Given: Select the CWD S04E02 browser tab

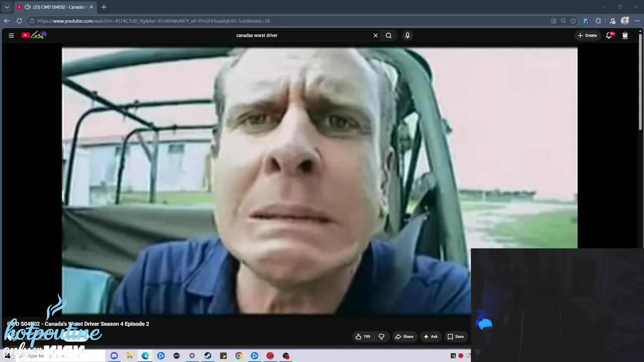Looking at the screenshot, I should [x=54, y=7].
